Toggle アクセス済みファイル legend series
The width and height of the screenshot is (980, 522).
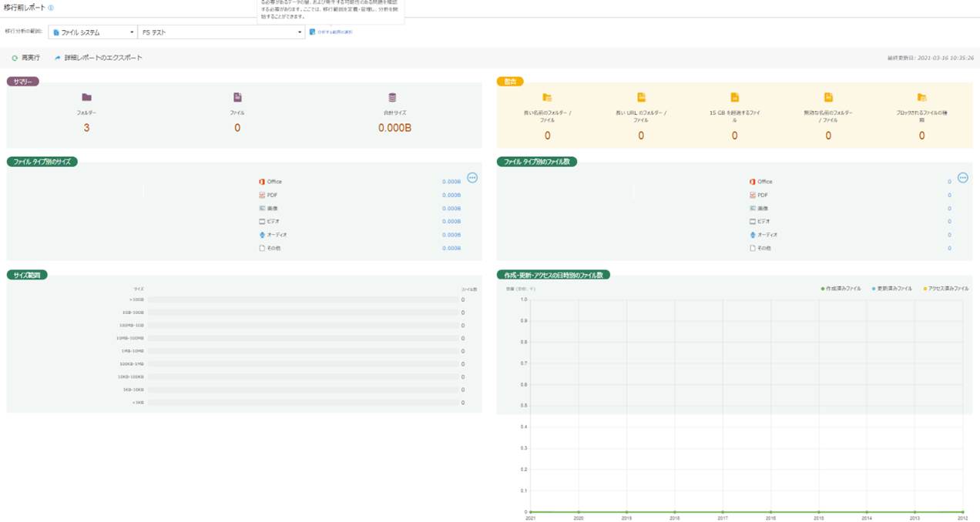[946, 289]
